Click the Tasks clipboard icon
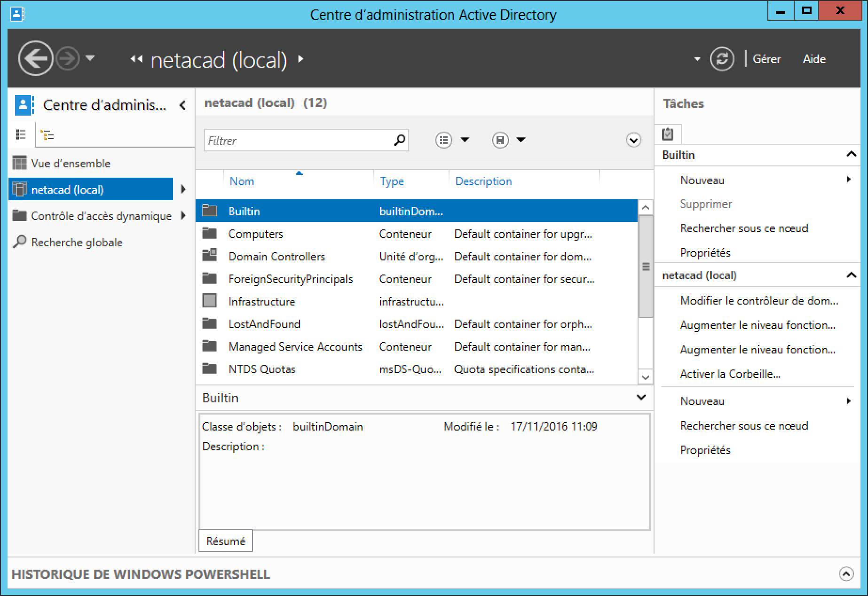 [x=668, y=134]
